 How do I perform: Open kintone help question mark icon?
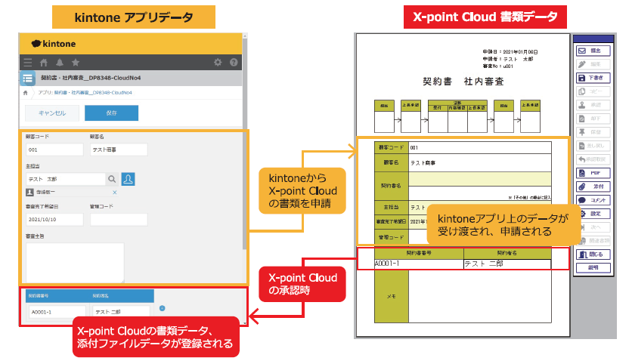pyautogui.click(x=234, y=63)
